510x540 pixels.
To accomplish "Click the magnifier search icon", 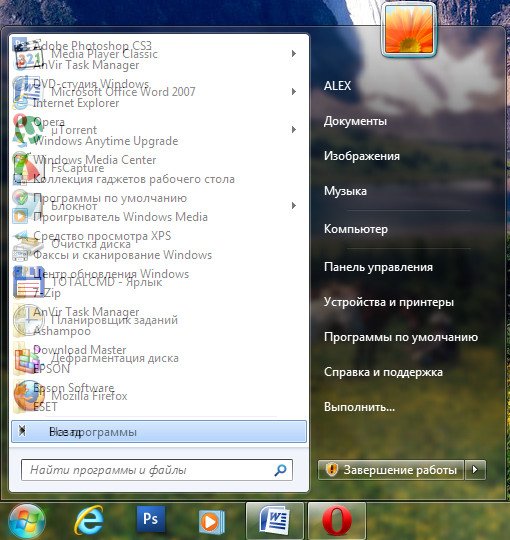I will tap(280, 470).
